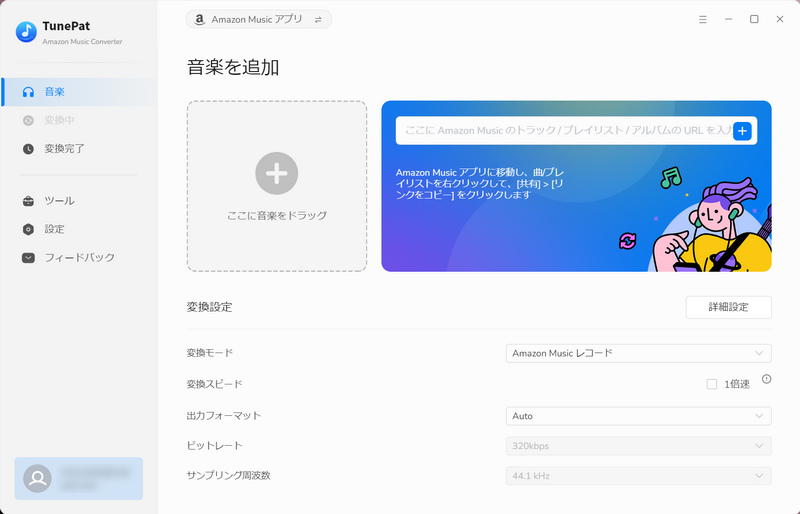Image resolution: width=800 pixels, height=514 pixels.
Task: Click the hexagon gear icon beside 設定
Action: click(28, 229)
